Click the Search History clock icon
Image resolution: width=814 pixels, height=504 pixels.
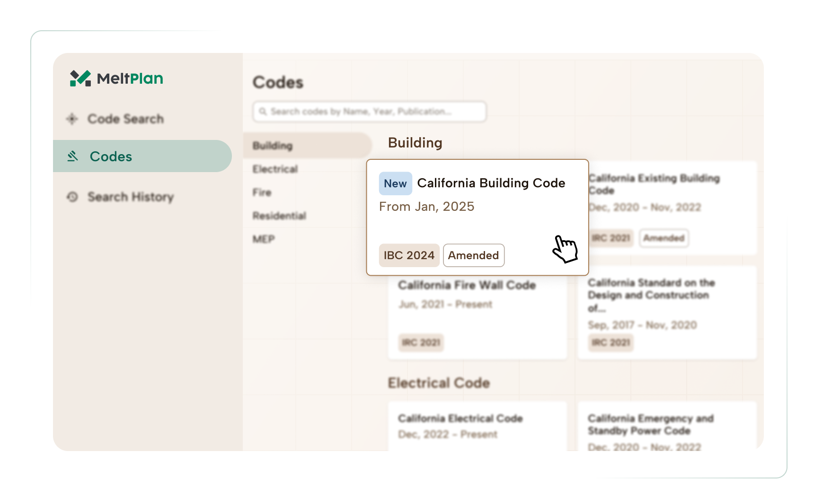point(72,197)
